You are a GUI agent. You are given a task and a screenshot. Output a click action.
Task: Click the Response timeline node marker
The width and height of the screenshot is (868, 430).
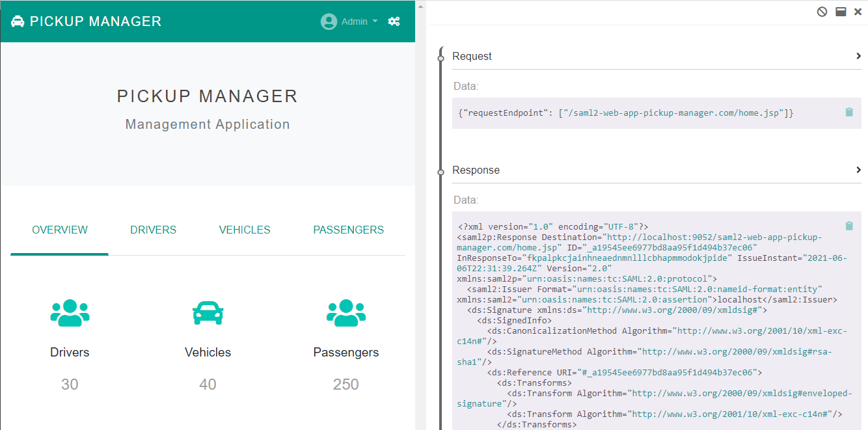441,172
